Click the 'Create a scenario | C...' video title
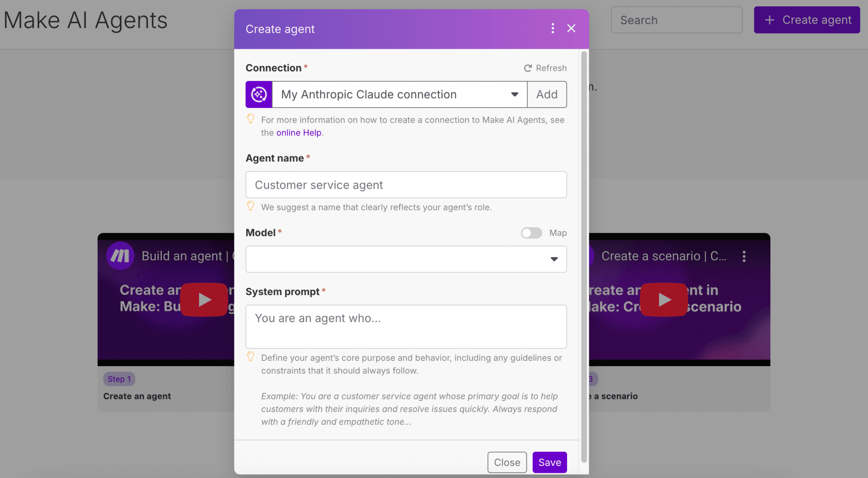The height and width of the screenshot is (478, 868). [664, 256]
